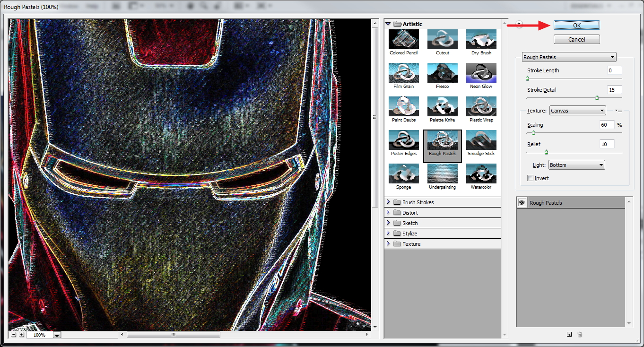Adjust the Stroke Detail slider
The height and width of the screenshot is (347, 644).
(x=597, y=98)
